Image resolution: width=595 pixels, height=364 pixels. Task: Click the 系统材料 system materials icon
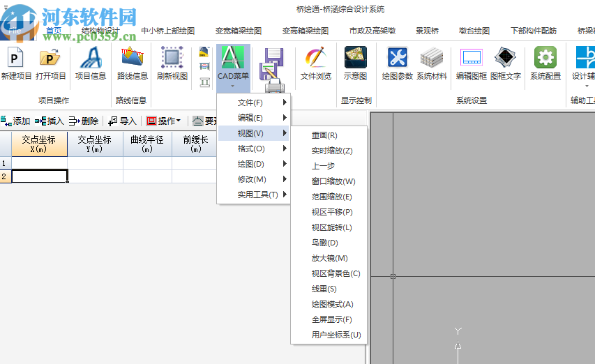point(432,63)
